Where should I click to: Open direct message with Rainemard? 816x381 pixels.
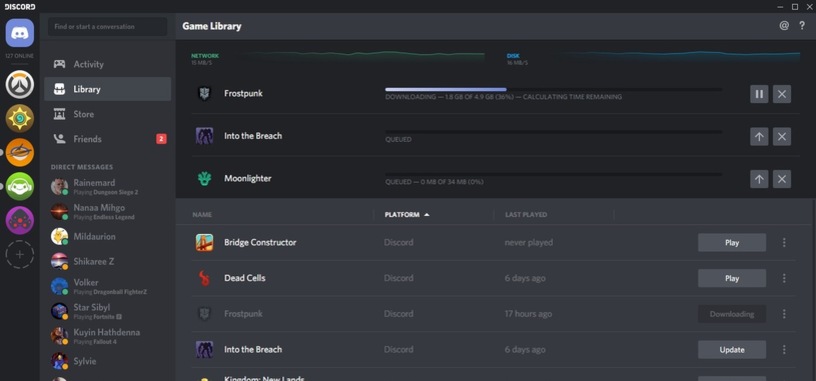pos(107,187)
